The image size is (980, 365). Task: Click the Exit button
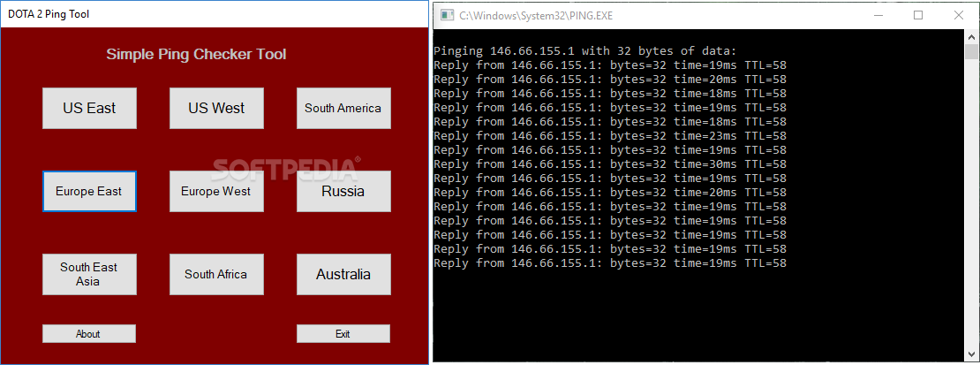tap(343, 334)
